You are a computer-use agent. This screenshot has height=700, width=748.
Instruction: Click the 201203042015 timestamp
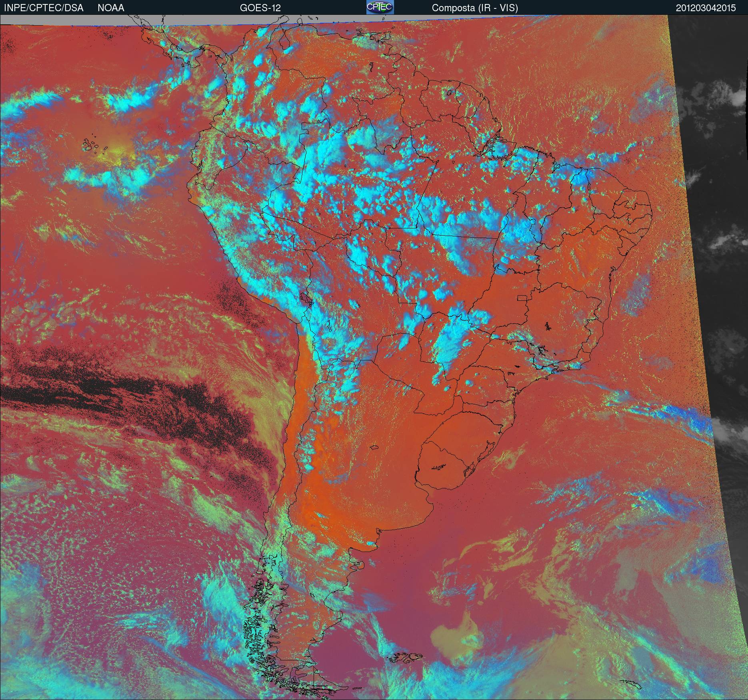[706, 8]
